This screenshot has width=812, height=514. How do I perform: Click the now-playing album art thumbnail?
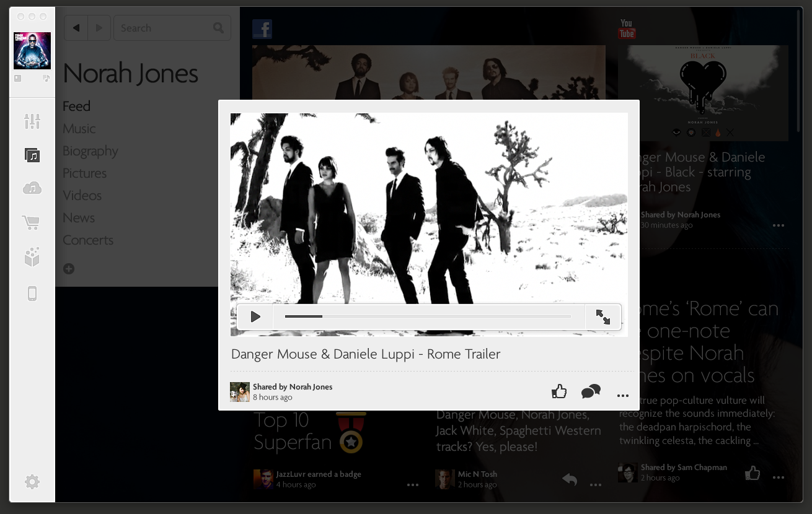[x=32, y=51]
